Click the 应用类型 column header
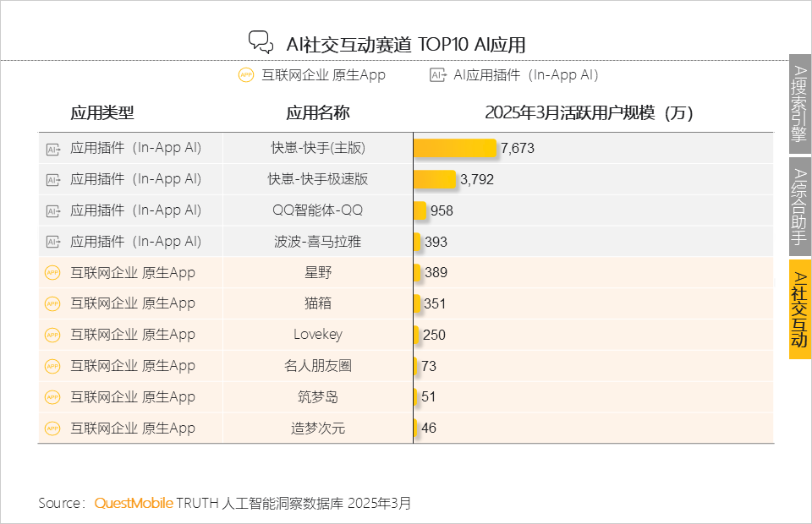Screen dimensions: 812x524 point(102,113)
